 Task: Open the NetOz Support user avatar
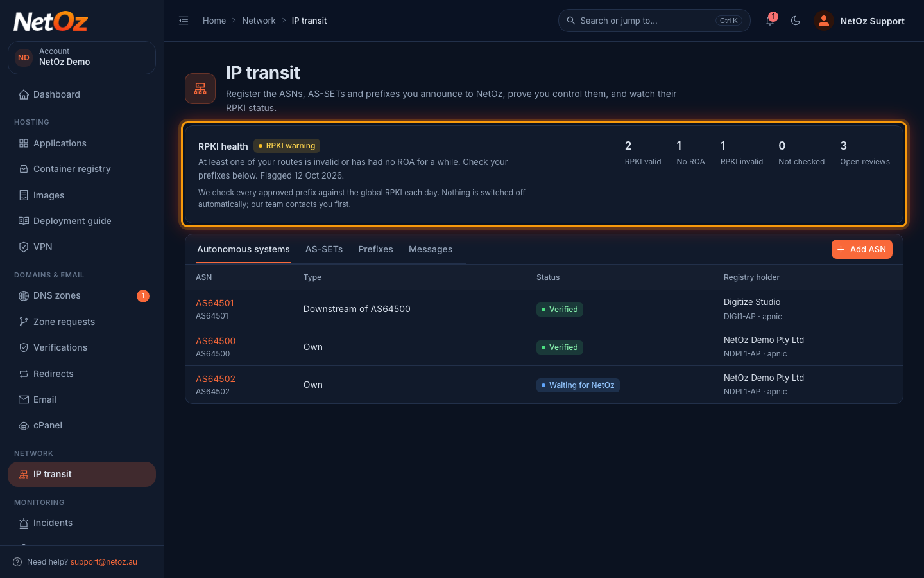(824, 21)
